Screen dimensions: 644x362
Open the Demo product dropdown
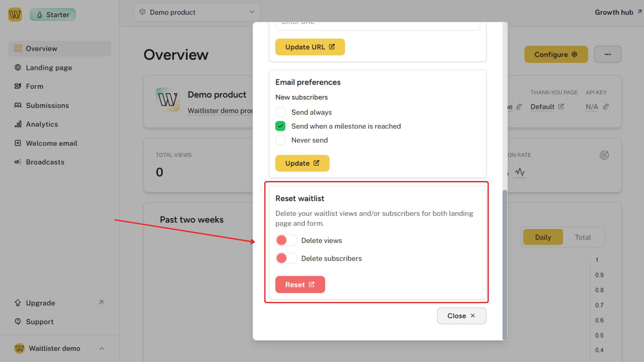click(197, 12)
